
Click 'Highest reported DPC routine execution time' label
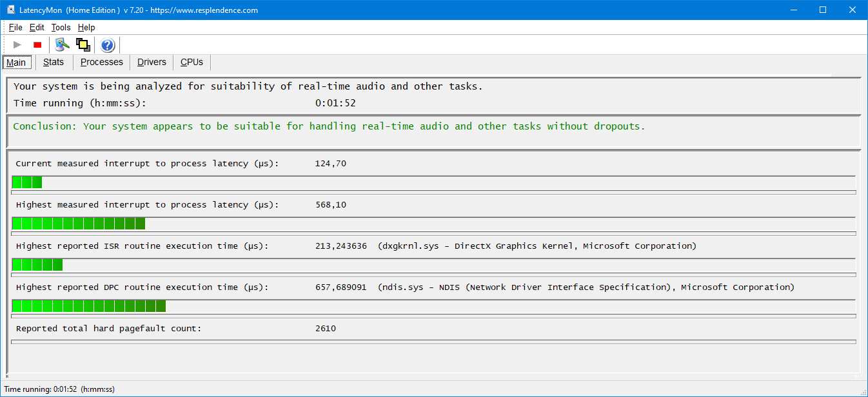(143, 287)
